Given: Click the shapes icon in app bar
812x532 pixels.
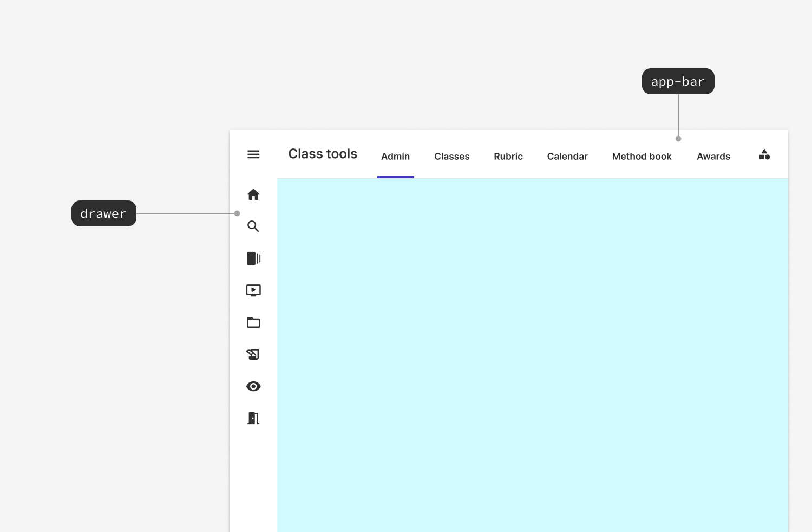Looking at the screenshot, I should click(x=764, y=155).
